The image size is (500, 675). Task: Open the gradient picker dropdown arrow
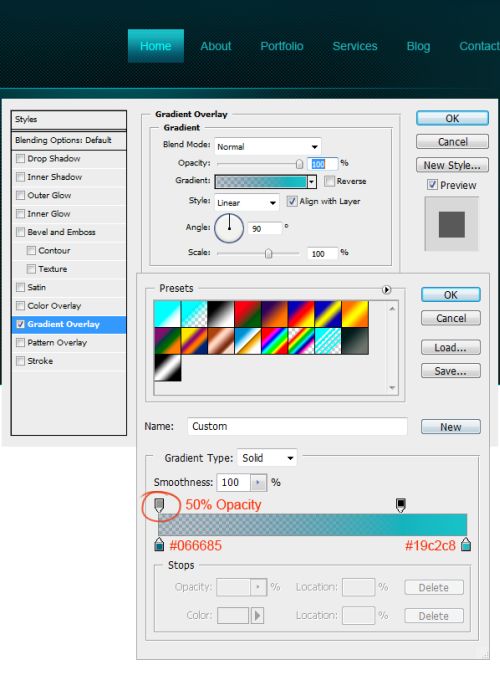point(311,182)
